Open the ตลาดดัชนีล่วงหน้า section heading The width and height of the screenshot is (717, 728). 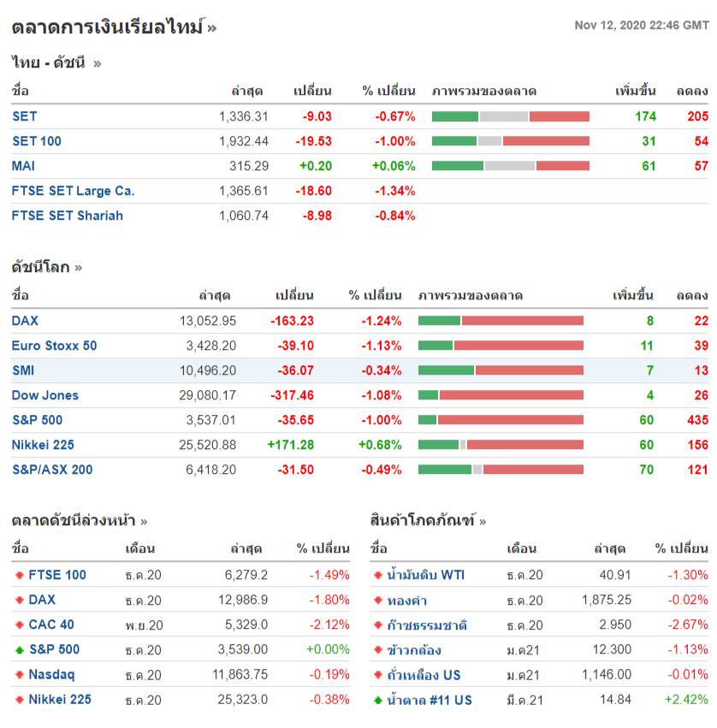[74, 521]
